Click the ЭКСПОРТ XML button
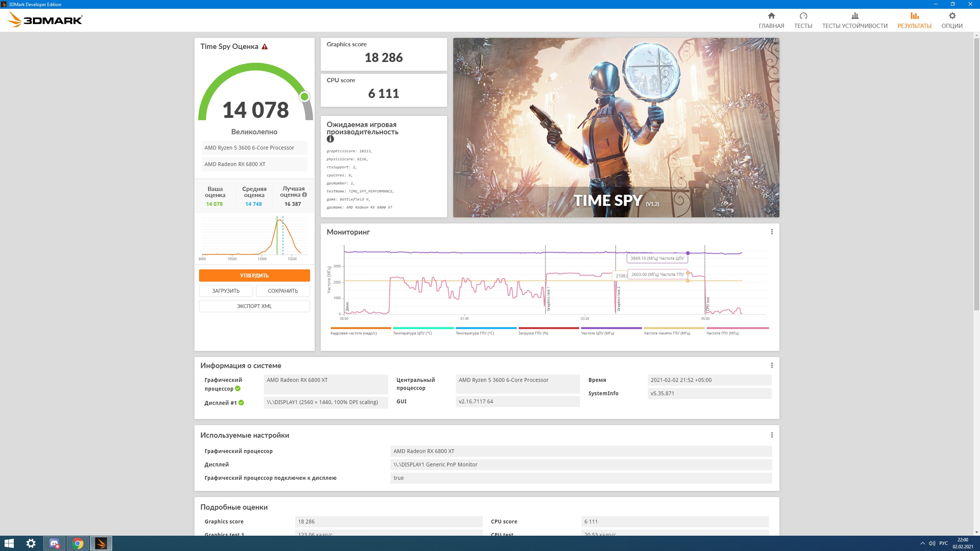The image size is (980, 551). [x=254, y=306]
